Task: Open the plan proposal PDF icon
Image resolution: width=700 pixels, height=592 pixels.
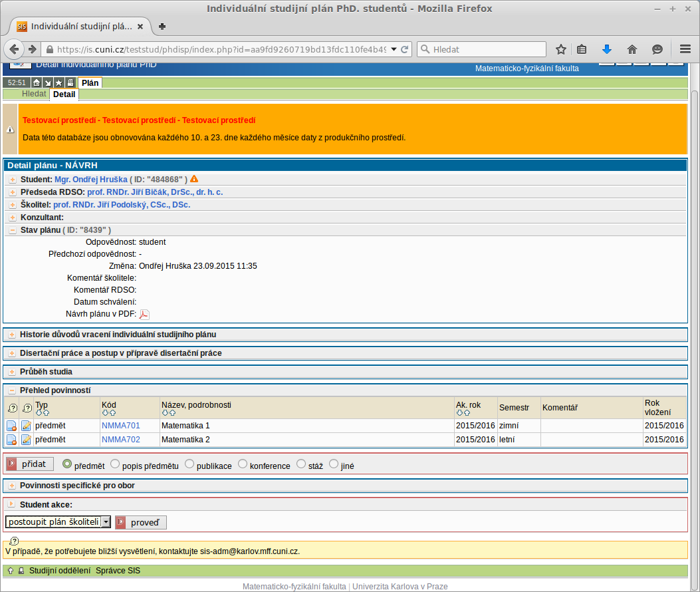Action: pyautogui.click(x=144, y=314)
